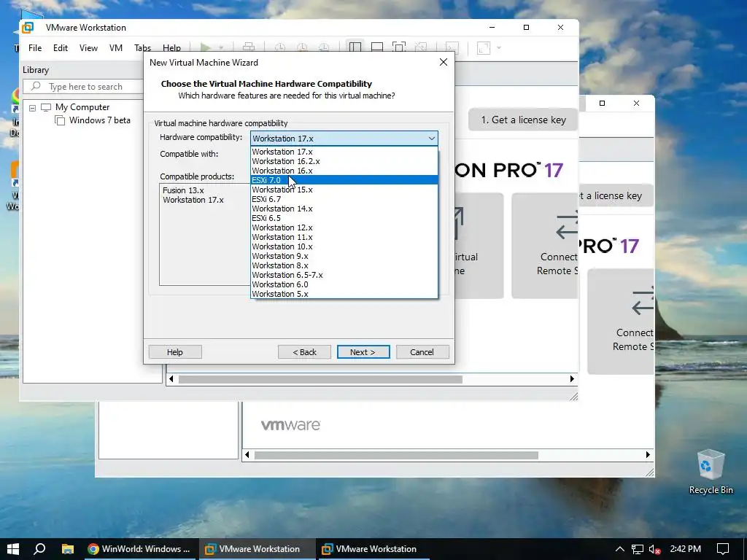Click the VMware logo in front window title bar
The height and width of the screenshot is (560, 747).
[x=28, y=28]
